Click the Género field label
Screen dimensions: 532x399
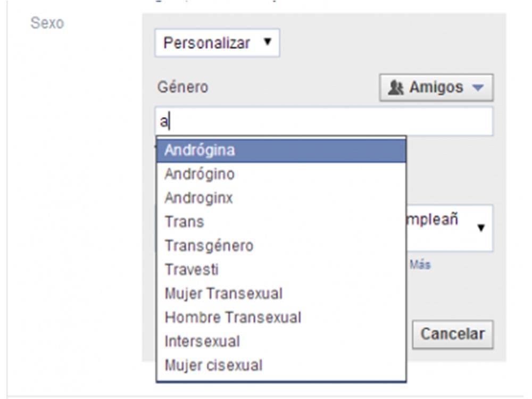pyautogui.click(x=182, y=87)
